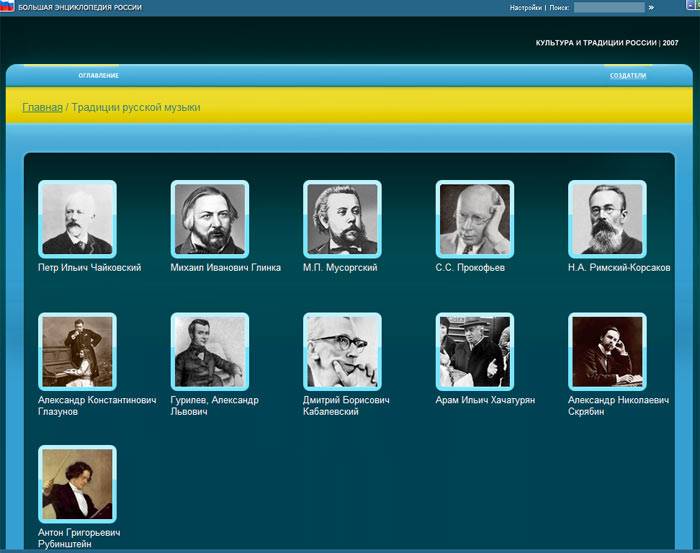Viewport: 700px width, 553px height.
Task: Click the caption Арам Ильич Хачатурян
Action: (485, 400)
